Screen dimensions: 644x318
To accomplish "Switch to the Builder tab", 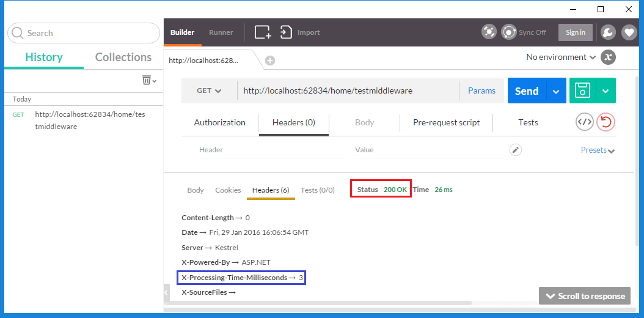I will click(182, 32).
